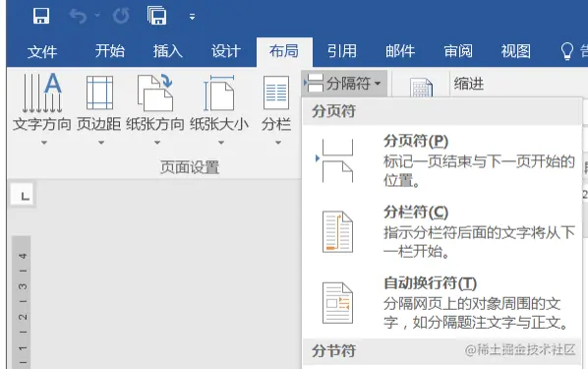Image resolution: width=588 pixels, height=369 pixels.
Task: Click the Save icon in quick access toolbar
Action: point(41,16)
